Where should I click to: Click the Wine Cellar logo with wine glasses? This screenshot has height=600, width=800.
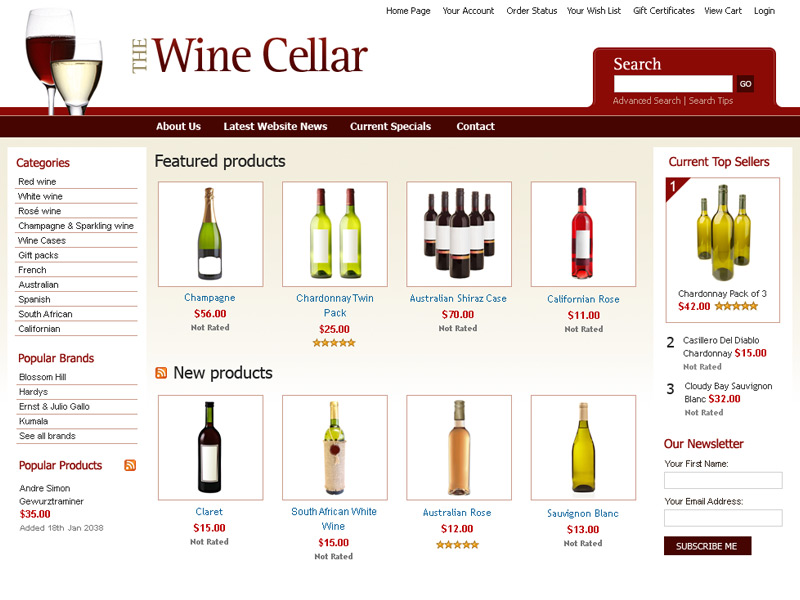pos(196,57)
